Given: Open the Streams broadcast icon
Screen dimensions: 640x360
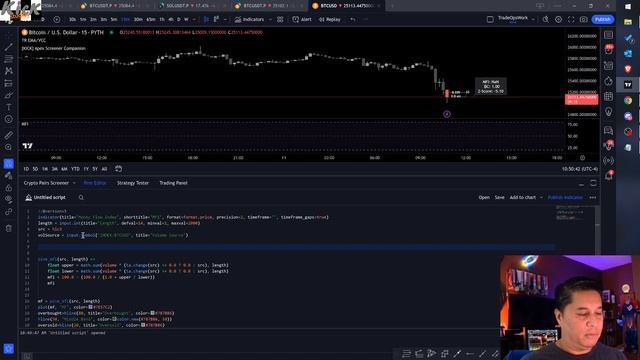Looking at the screenshot, I should click(x=609, y=161).
